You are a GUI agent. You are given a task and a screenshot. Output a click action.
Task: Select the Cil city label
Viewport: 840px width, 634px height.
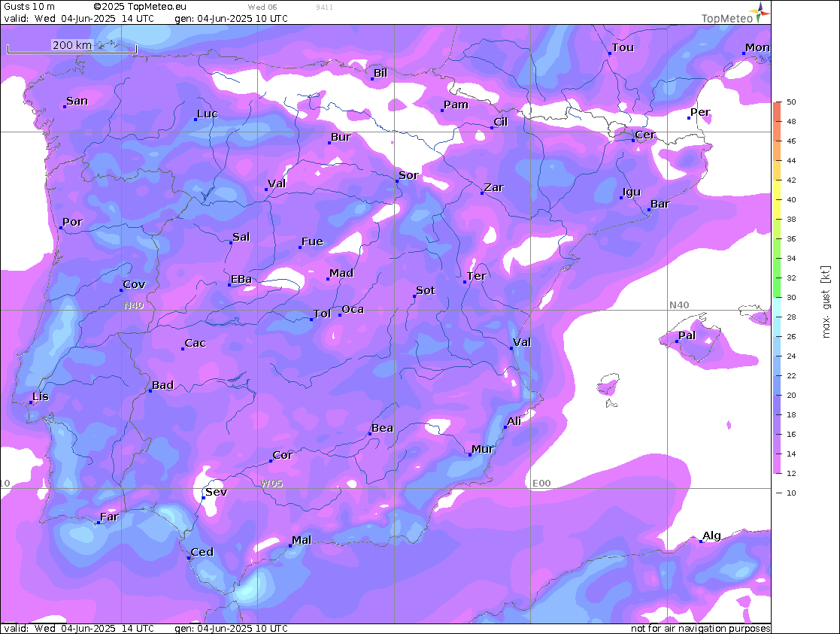(x=500, y=122)
